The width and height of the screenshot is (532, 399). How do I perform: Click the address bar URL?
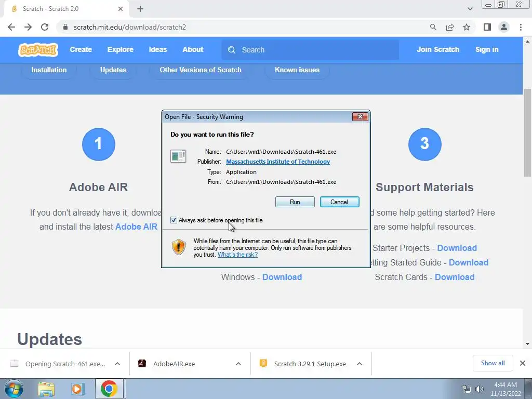(129, 27)
